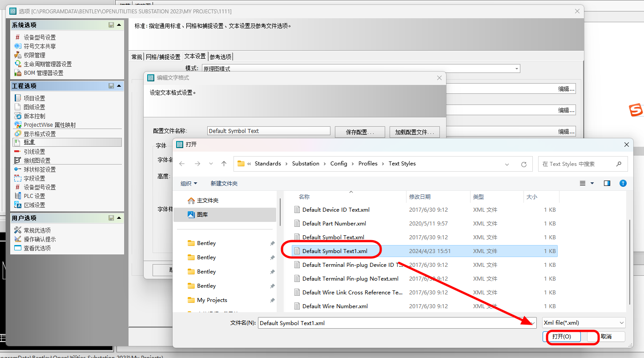Viewport: 644px width, 358px height.
Task: Collapse the 用户选项 section
Action: click(119, 218)
